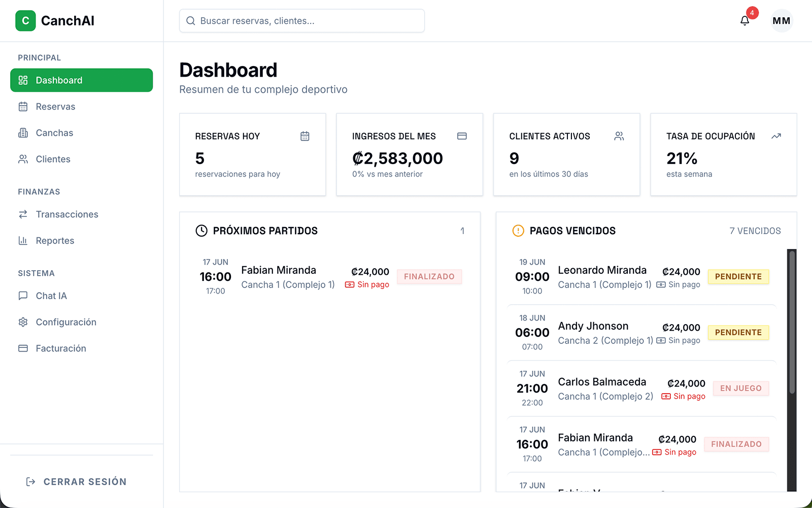Open Configuración settings
The image size is (812, 508).
[x=81, y=322]
